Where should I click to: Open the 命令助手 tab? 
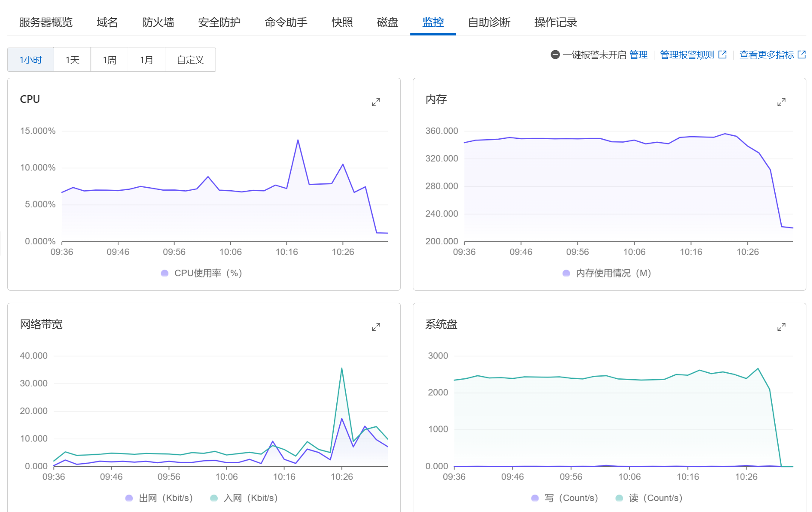(286, 22)
